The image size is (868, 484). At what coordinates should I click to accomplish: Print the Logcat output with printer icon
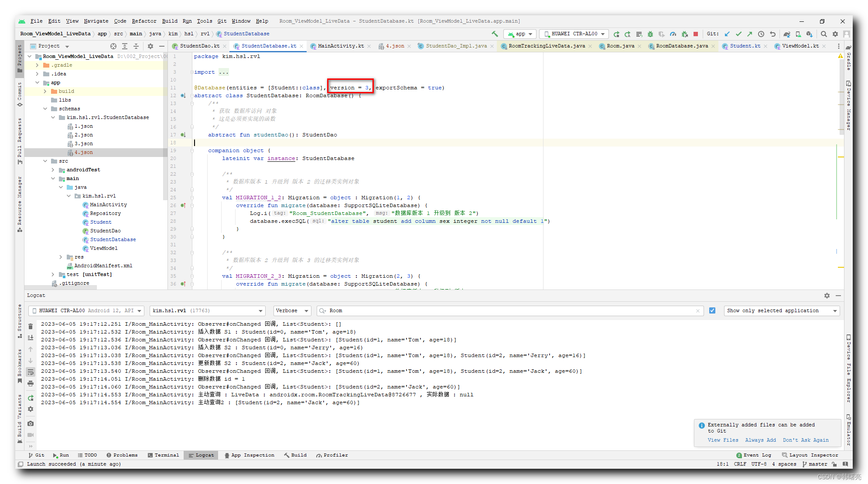coord(31,384)
